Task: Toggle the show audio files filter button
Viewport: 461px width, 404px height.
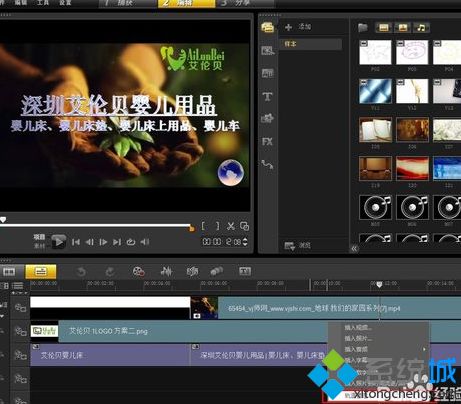Action: [421, 28]
